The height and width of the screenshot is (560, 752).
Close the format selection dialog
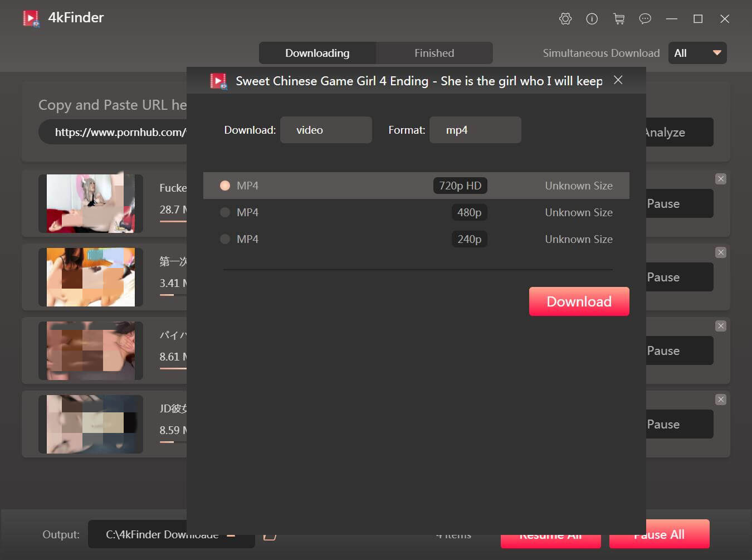coord(618,80)
